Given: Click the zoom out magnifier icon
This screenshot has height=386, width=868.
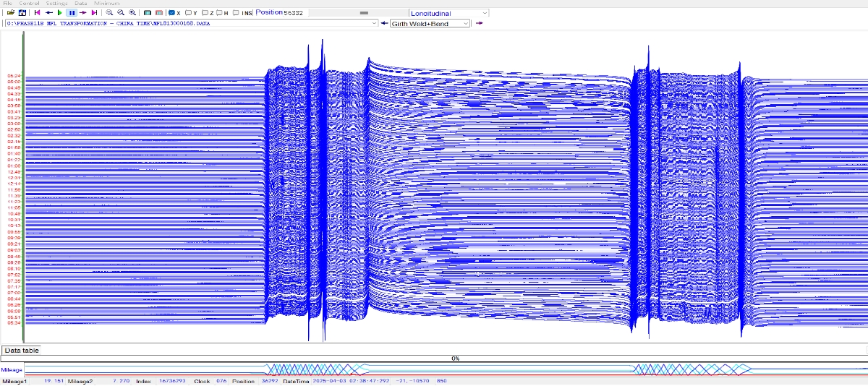Looking at the screenshot, I should pos(109,13).
